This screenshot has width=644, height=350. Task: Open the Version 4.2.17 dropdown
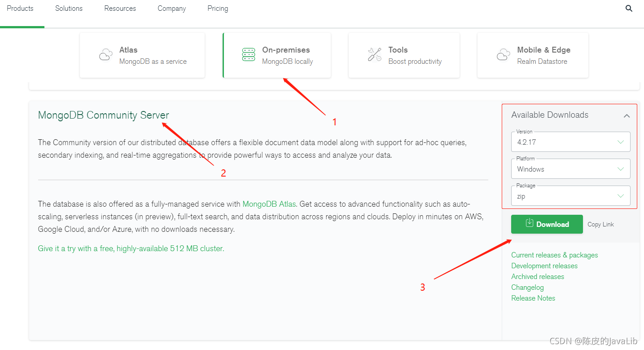point(570,142)
